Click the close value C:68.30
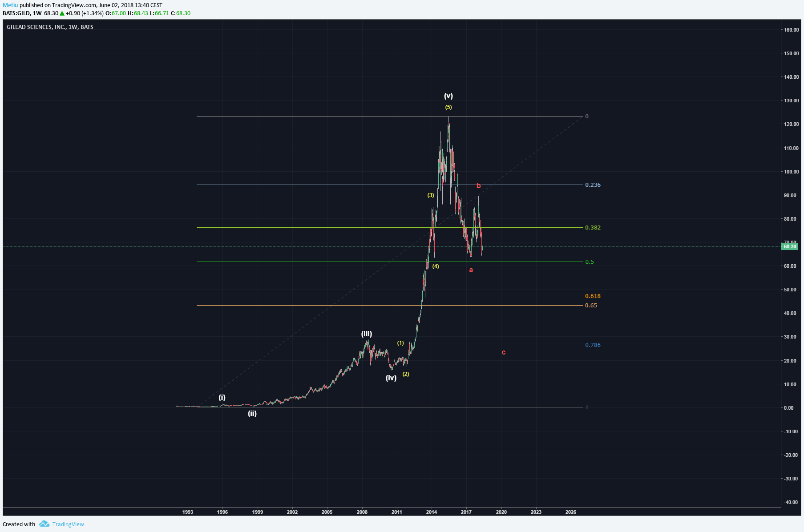This screenshot has width=804, height=532. (x=181, y=13)
